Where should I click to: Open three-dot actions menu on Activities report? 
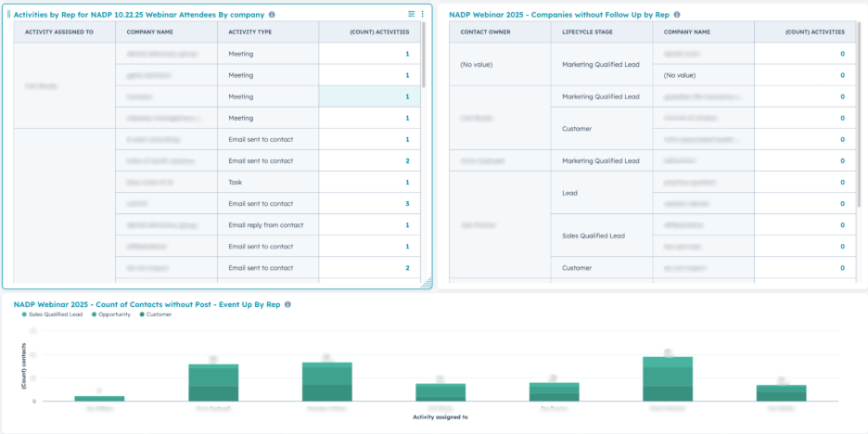tap(423, 14)
